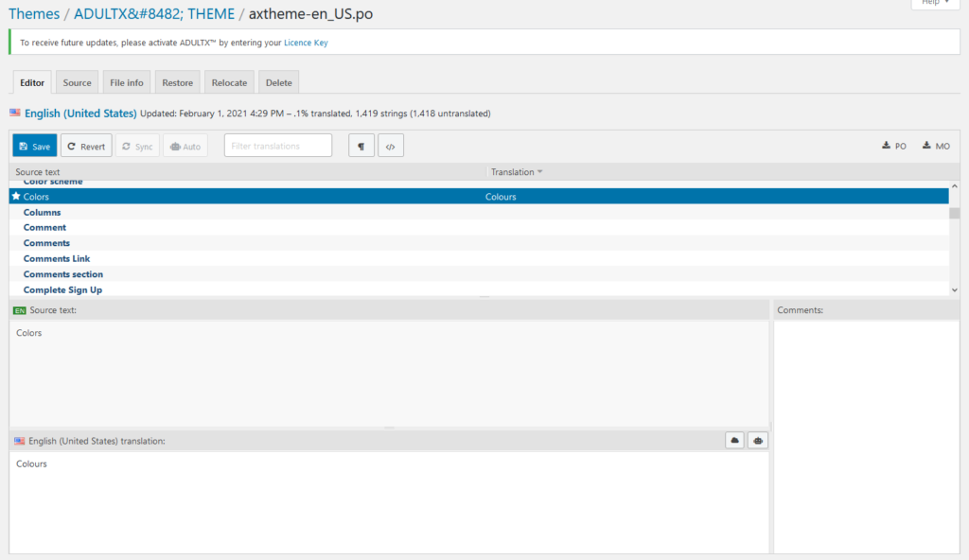The width and height of the screenshot is (969, 560).
Task: Open the ADULTX THEME breadcrumb link
Action: 154,13
